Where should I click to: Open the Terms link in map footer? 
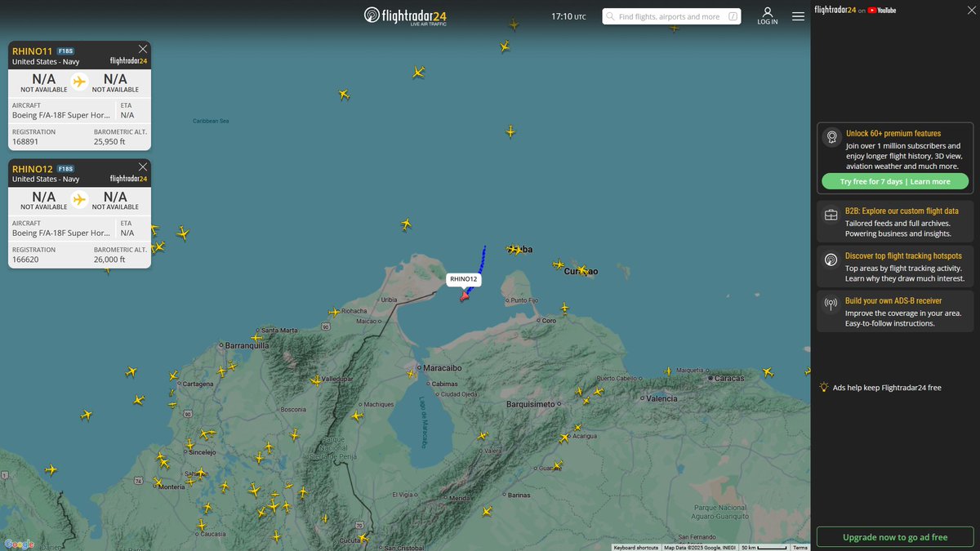coord(800,548)
